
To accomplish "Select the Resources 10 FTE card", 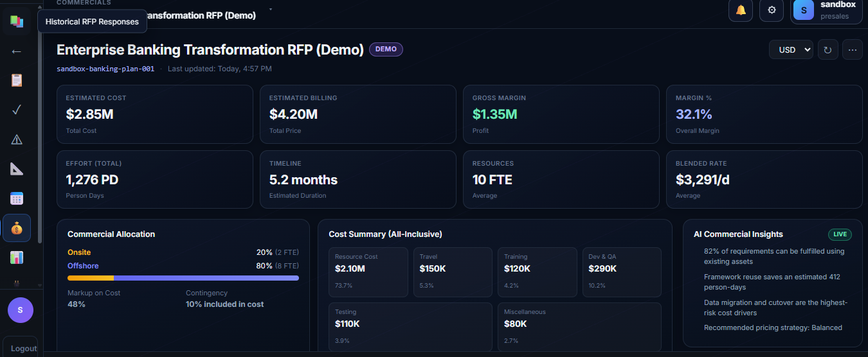I will [x=561, y=180].
